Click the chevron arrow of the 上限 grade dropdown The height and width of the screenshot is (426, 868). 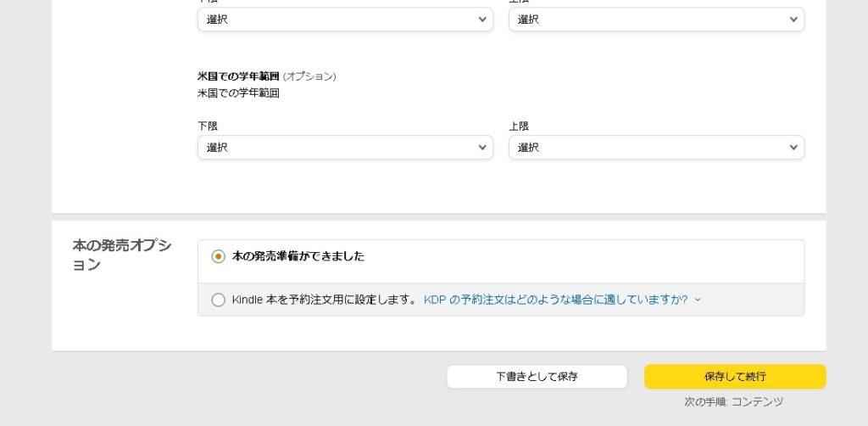point(793,148)
